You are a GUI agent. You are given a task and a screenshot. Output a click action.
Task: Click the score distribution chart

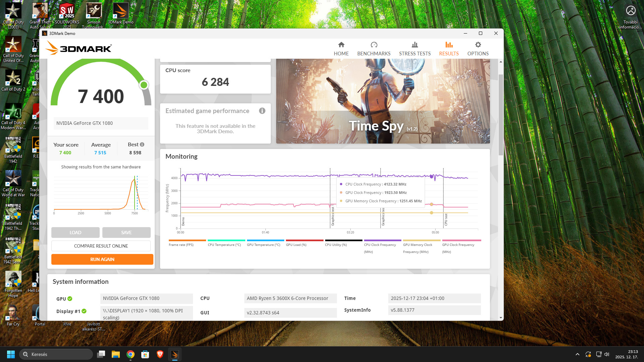point(101,195)
